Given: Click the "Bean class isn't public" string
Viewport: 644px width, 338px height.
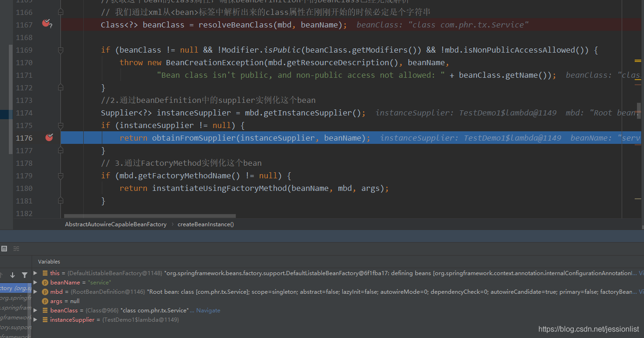Looking at the screenshot, I should (x=301, y=75).
